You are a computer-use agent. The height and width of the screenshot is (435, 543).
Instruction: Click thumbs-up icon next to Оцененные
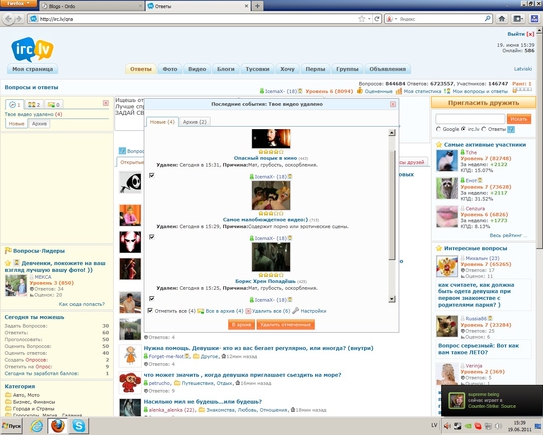360,91
